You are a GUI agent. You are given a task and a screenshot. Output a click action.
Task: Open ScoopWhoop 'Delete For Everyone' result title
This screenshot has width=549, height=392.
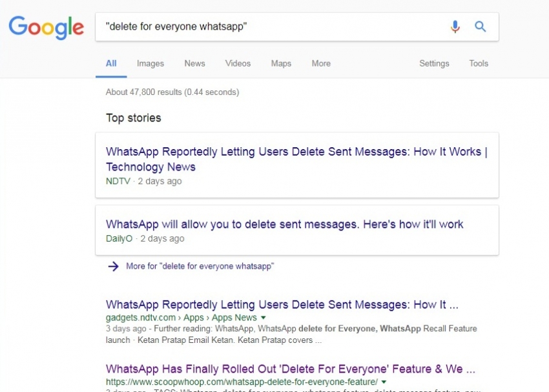(x=291, y=369)
